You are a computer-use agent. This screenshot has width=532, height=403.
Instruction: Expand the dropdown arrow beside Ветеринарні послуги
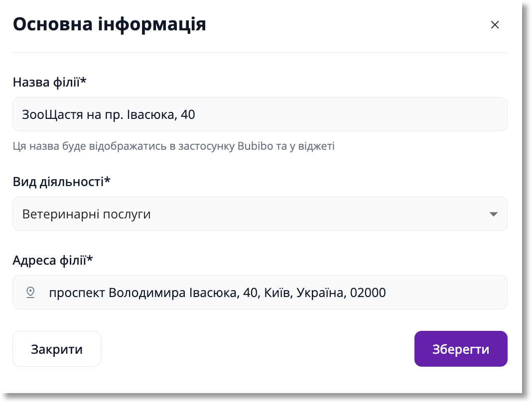click(494, 214)
